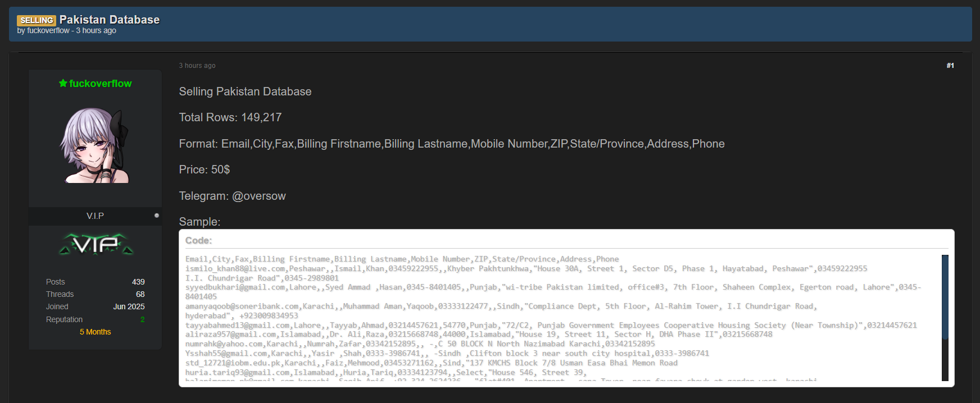Click the anime avatar image
Screen dimensions: 980x403
[95, 145]
